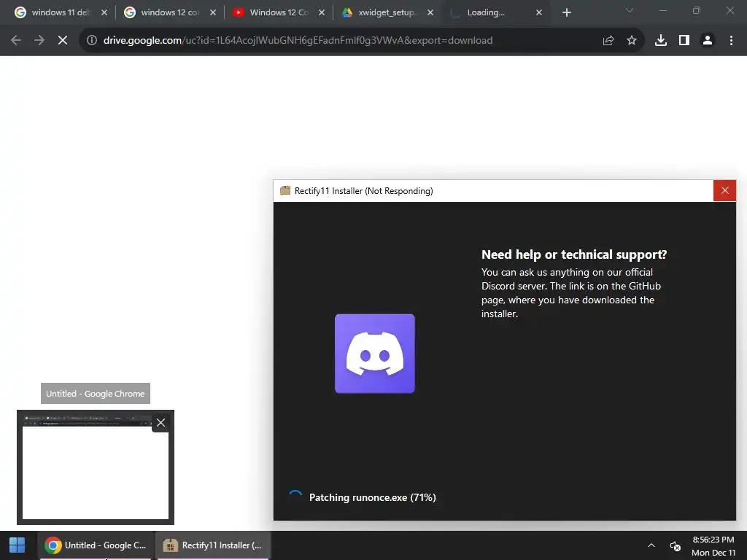Viewport: 747px width, 560px height.
Task: Open the YouTube "Windows 12 Co" tab
Action: 279,12
